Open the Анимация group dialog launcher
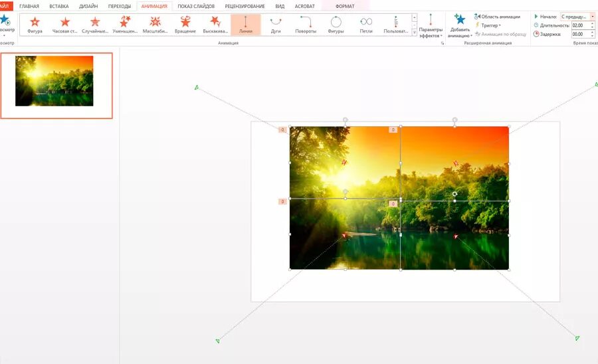 [x=443, y=43]
